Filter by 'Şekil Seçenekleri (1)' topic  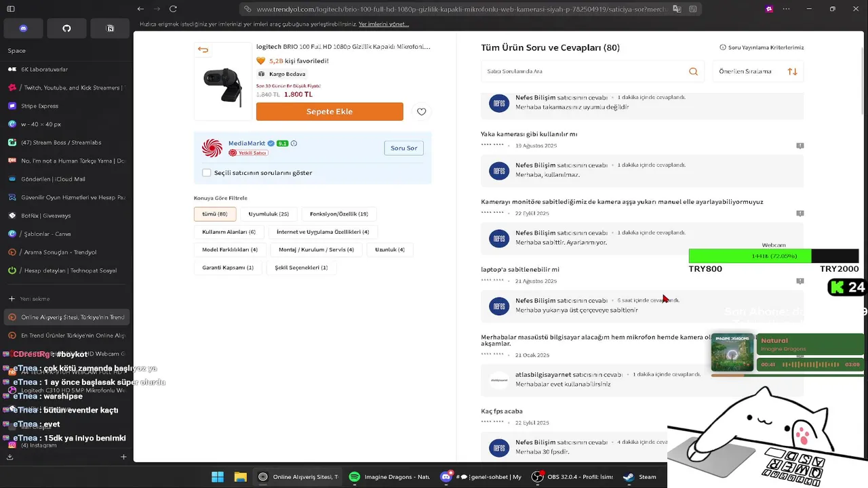[x=301, y=268]
